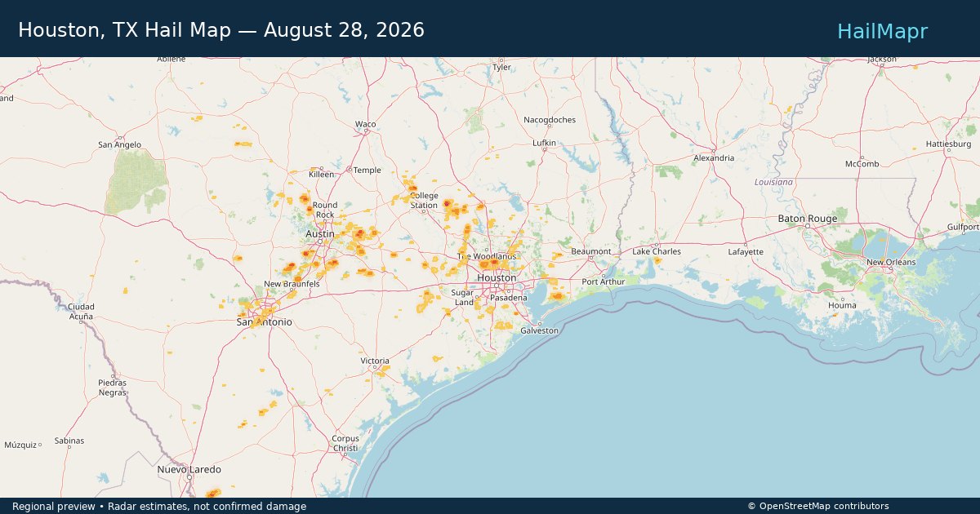Screen dimensions: 980x514
Task: Select the Houston city label
Action: coord(497,277)
